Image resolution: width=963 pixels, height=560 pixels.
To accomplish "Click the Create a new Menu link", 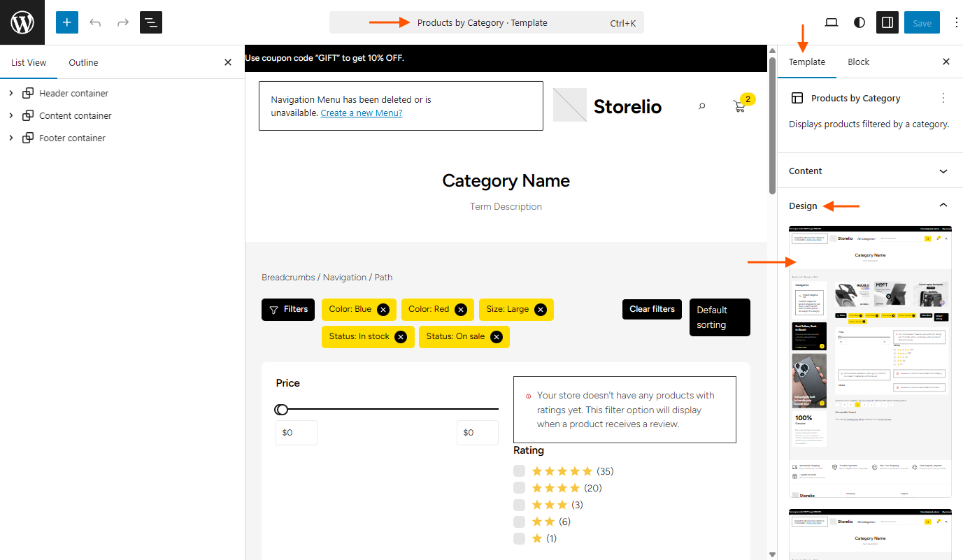I will coord(362,113).
